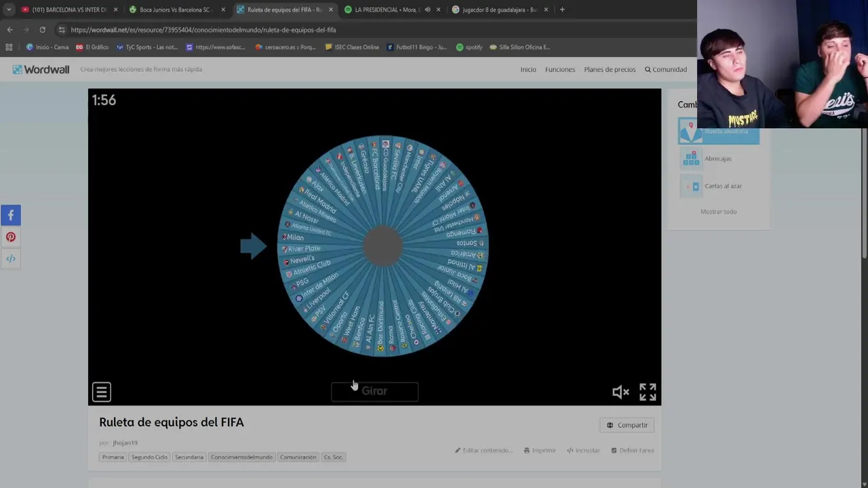Go back to previous page
The width and height of the screenshot is (868, 488).
click(x=9, y=30)
